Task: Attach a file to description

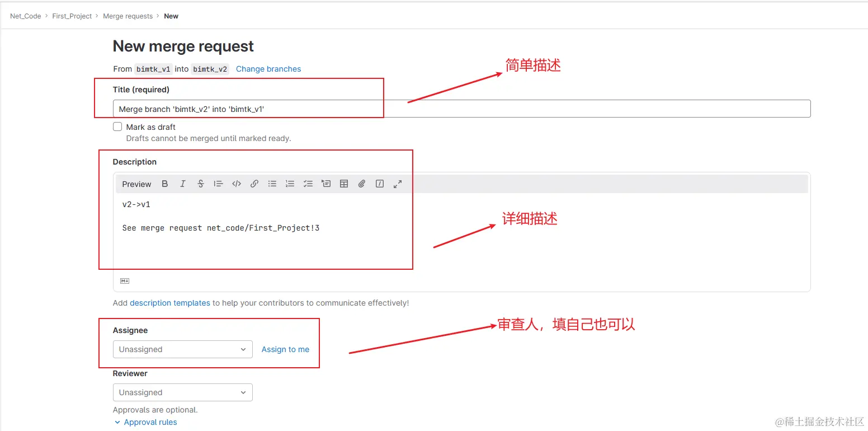Action: 361,184
